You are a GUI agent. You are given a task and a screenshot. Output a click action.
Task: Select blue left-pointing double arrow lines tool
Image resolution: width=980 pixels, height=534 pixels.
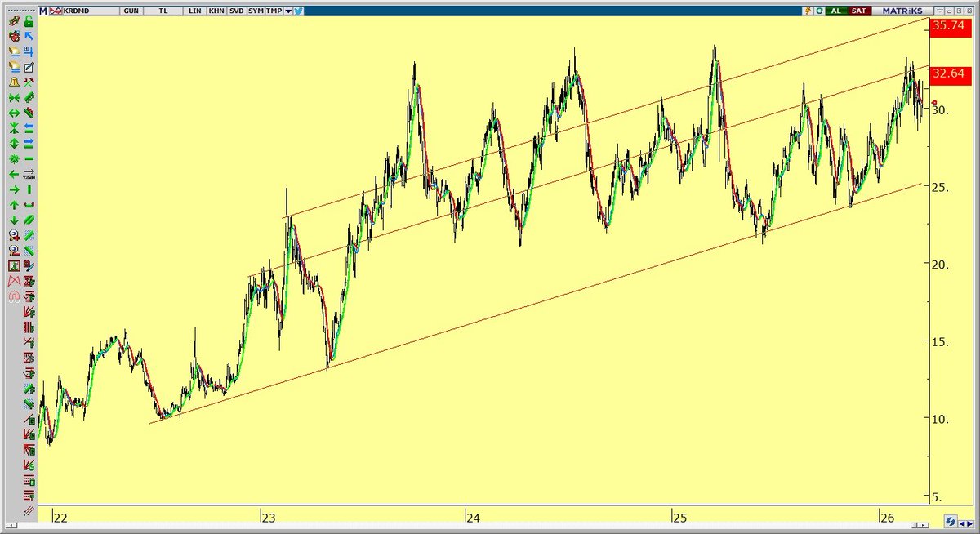29,128
